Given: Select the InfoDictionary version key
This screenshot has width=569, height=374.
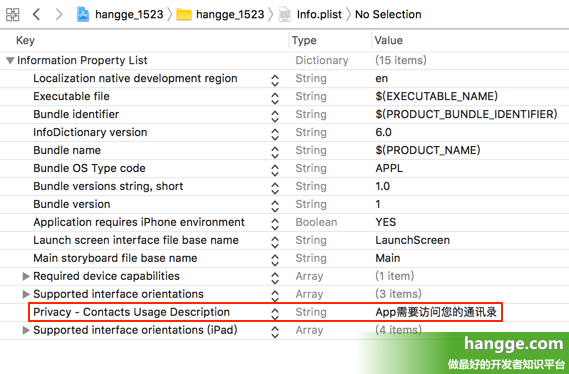Looking at the screenshot, I should [90, 132].
